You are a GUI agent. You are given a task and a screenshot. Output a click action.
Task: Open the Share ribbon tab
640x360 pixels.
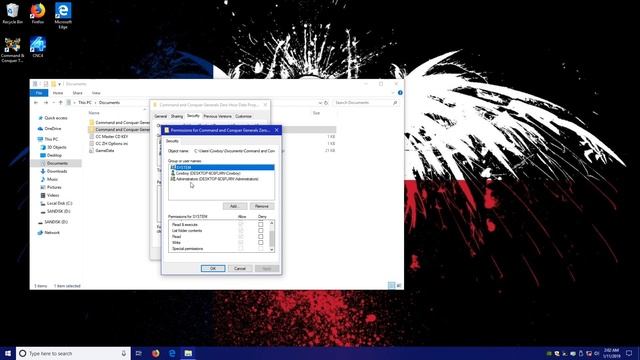point(77,93)
